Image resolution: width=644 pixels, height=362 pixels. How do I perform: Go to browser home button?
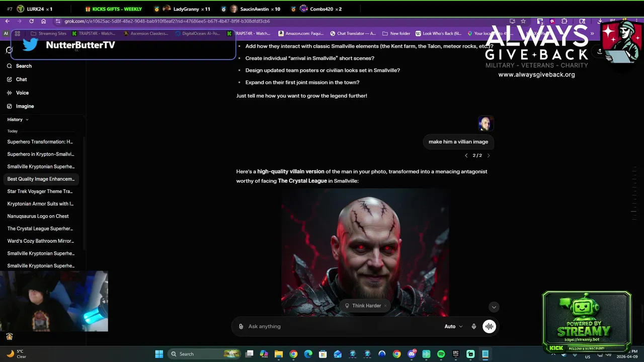coord(43,21)
